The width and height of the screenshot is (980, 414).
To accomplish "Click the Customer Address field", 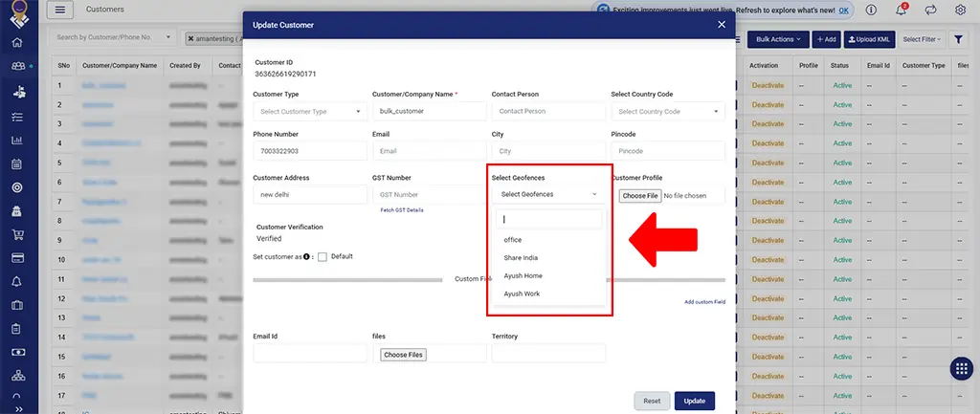I will 310,194.
